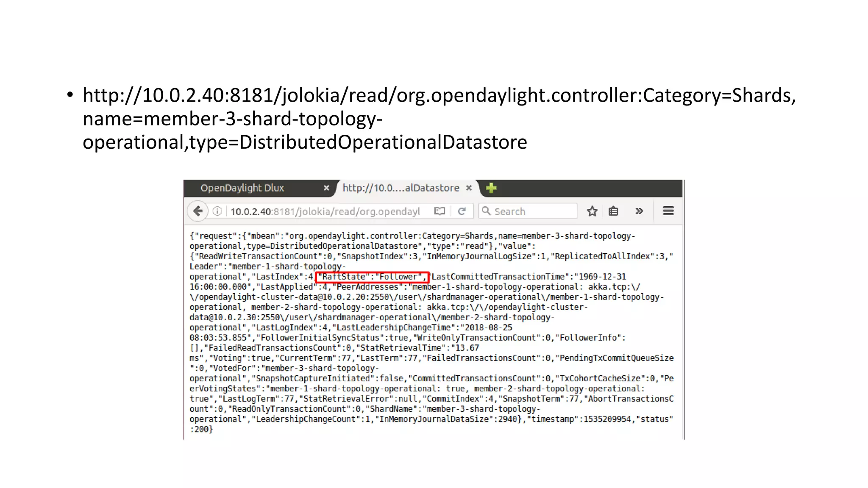Image resolution: width=868 pixels, height=488 pixels.
Task: Select the http://10.0....alDatastore tab
Action: point(401,188)
